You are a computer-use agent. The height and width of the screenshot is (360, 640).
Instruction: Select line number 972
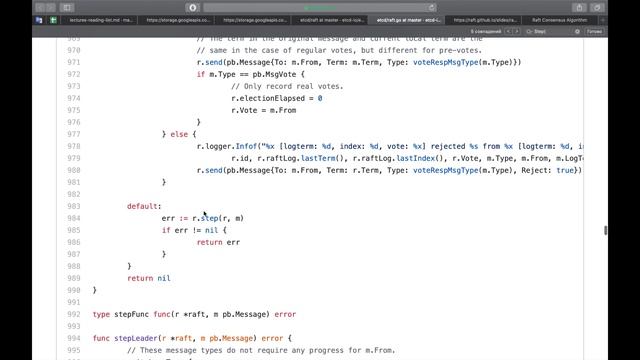click(74, 74)
